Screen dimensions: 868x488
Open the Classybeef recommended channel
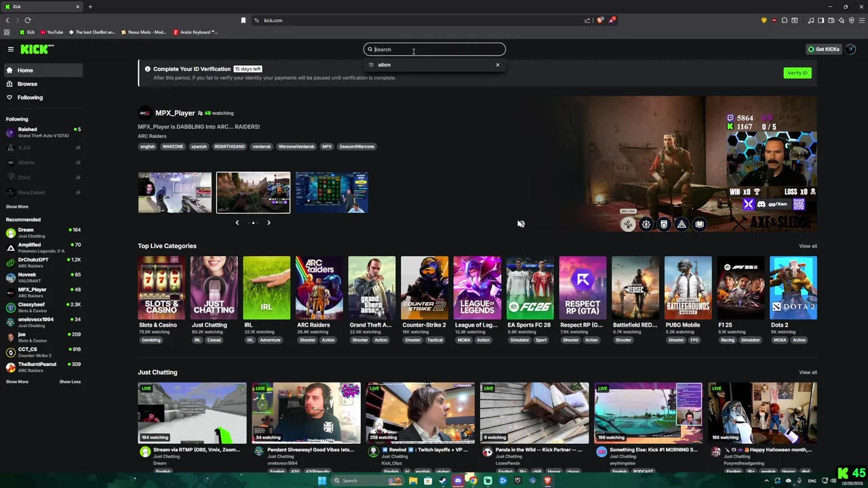click(42, 307)
